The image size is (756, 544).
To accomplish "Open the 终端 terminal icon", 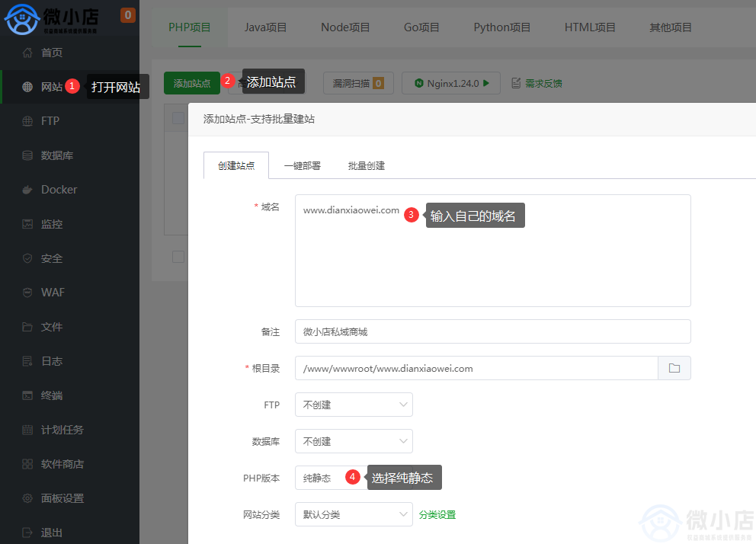I will pyautogui.click(x=27, y=395).
